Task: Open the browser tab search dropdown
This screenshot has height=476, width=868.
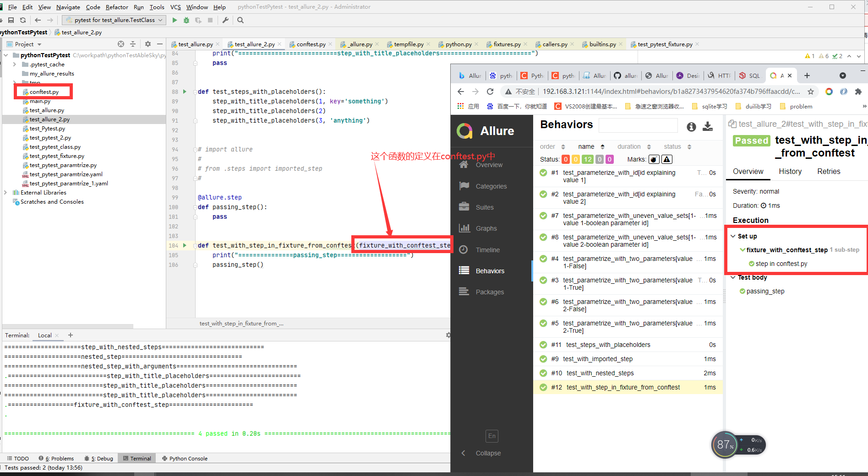Action: (843, 76)
